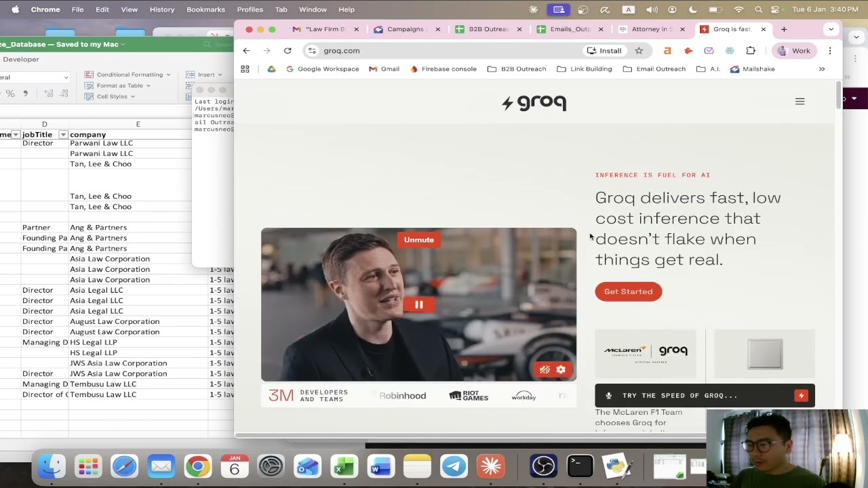
Task: Open Cell Styles dropdown in Excel
Action: [x=109, y=96]
